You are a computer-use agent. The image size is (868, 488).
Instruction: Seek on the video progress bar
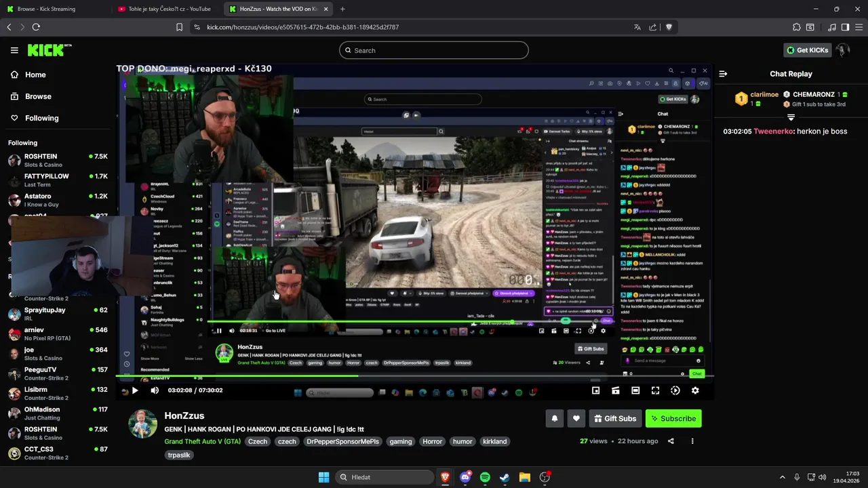(x=414, y=377)
